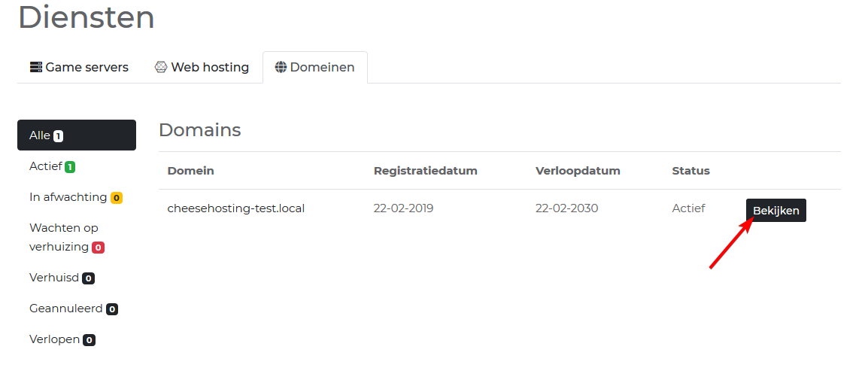The width and height of the screenshot is (868, 386).
Task: Open the Bekijken button for cheesehosting-test.local
Action: [x=775, y=211]
